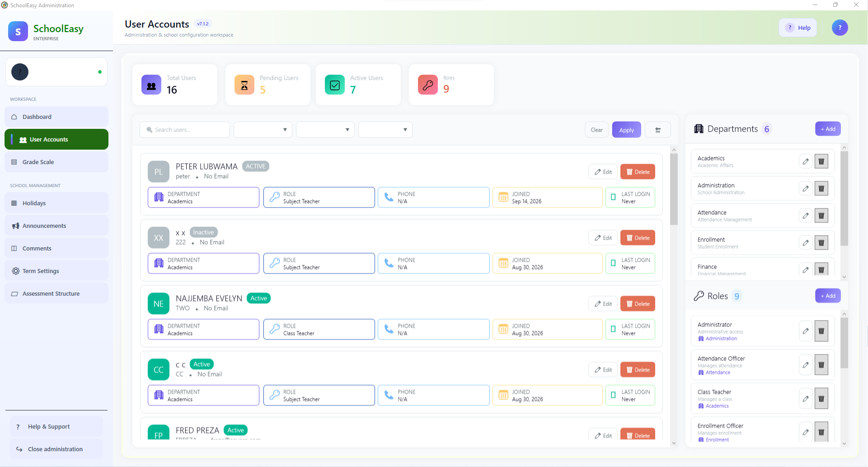This screenshot has height=467, width=868.
Task: Delete the Academics department via trash icon
Action: pyautogui.click(x=821, y=161)
